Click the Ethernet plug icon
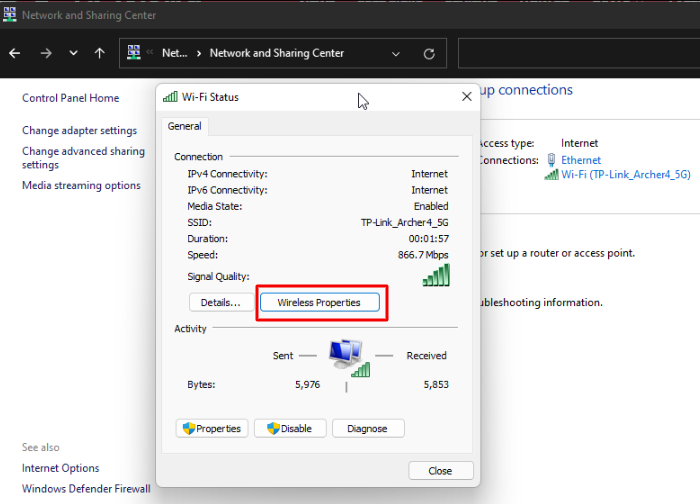The image size is (700, 504). [x=551, y=159]
